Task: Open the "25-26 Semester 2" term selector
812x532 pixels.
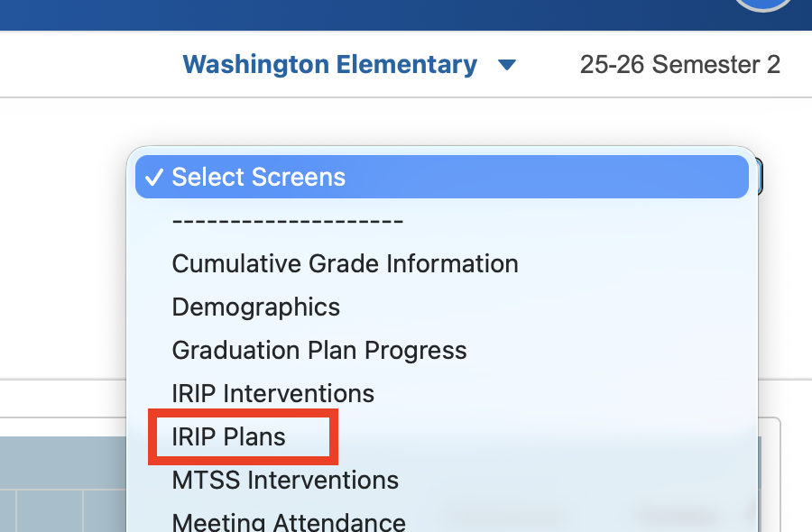Action: (680, 64)
